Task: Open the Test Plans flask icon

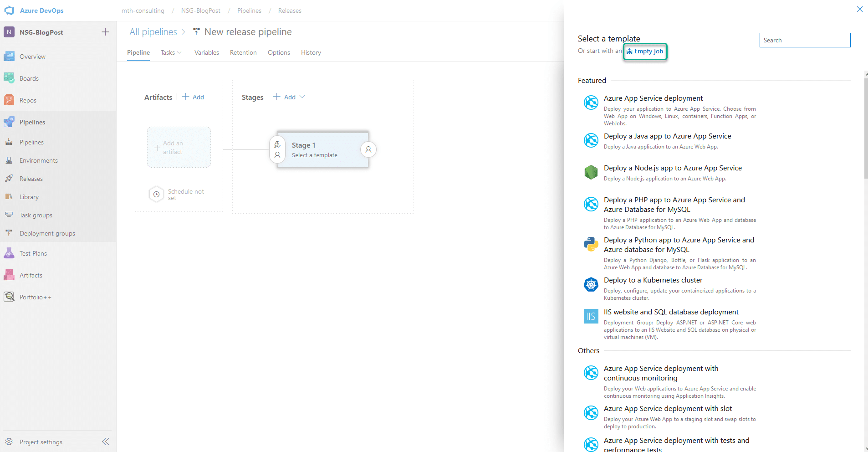Action: [9, 253]
